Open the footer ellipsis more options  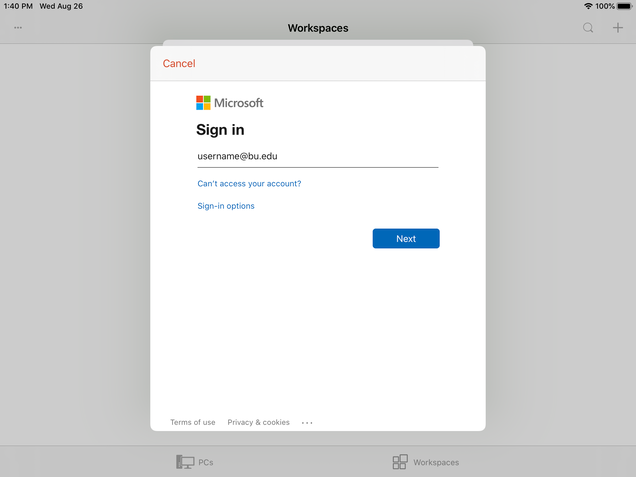click(x=307, y=423)
